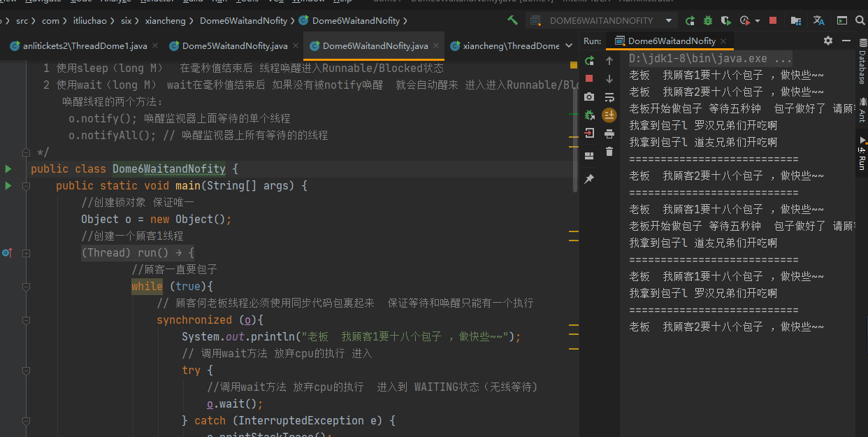The width and height of the screenshot is (868, 437).
Task: Toggle scroll to end in Run console
Action: [609, 115]
